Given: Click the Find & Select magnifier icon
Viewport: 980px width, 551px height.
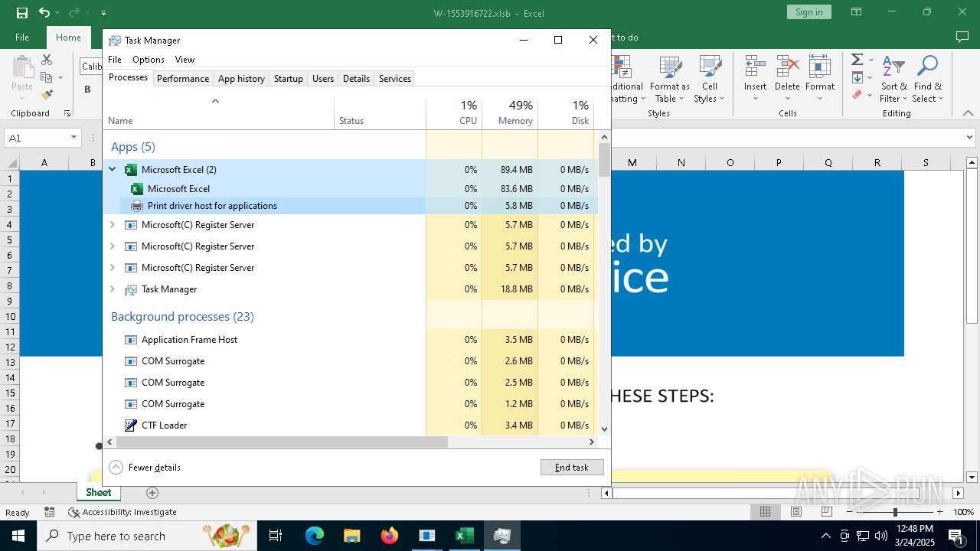Looking at the screenshot, I should click(x=927, y=67).
